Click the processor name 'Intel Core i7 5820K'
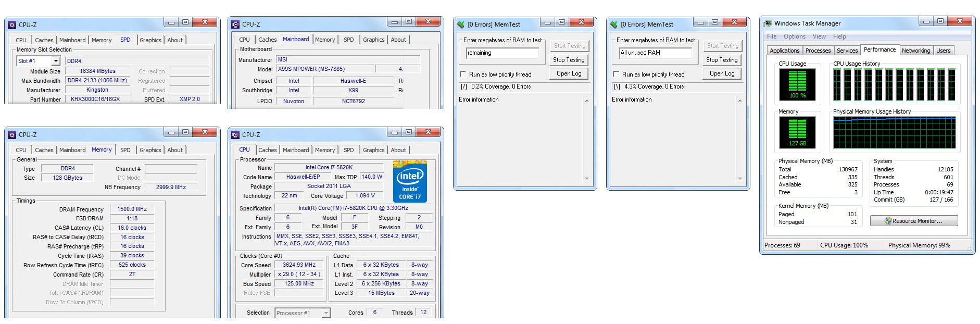The height and width of the screenshot is (324, 980). click(x=329, y=167)
